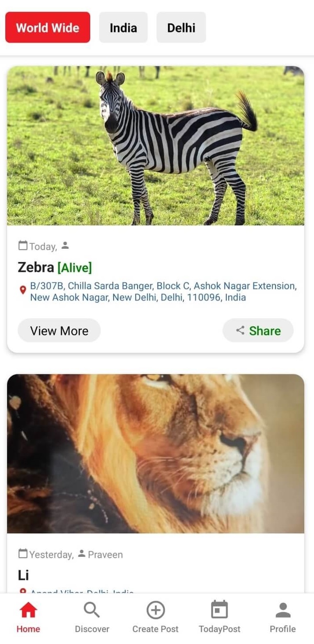Tap the Create Post plus icon
The image size is (314, 644).
coord(156,610)
